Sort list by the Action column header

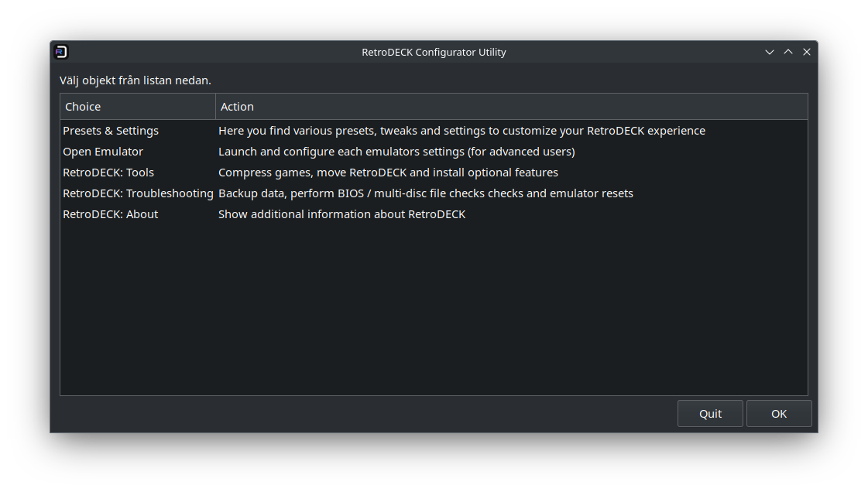511,107
